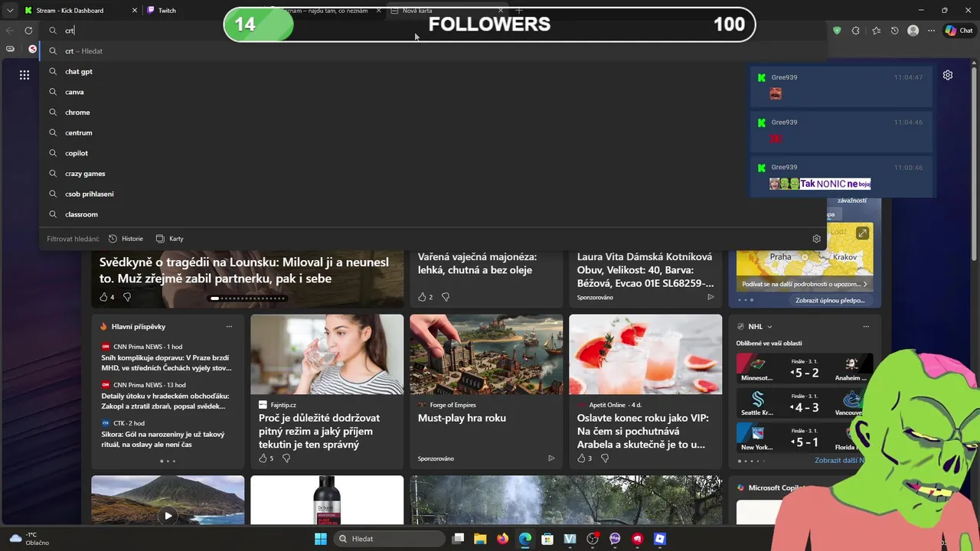
Task: Open OBS Studio from the taskbar
Action: click(592, 539)
